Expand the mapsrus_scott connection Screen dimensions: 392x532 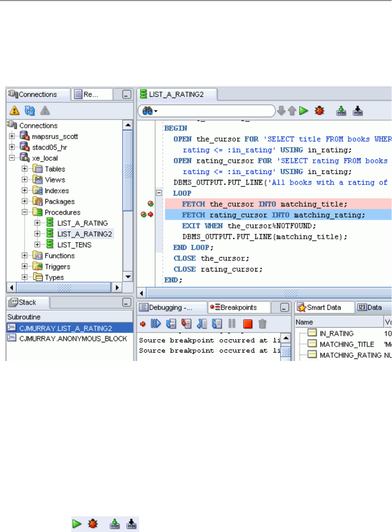(x=12, y=137)
